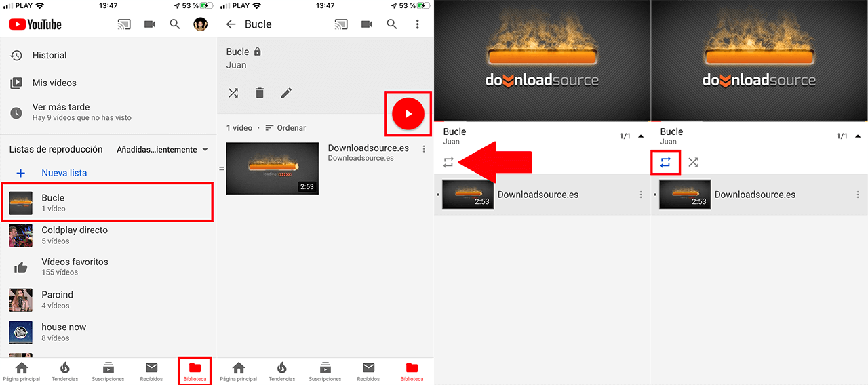
Task: Tap Wi-Fi indicator in second screen status bar
Action: tap(257, 5)
